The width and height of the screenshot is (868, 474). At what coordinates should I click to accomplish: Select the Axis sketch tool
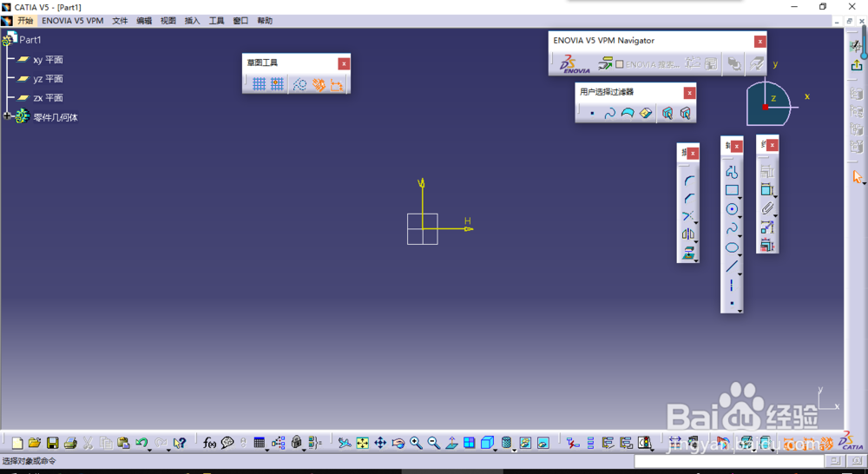(732, 285)
